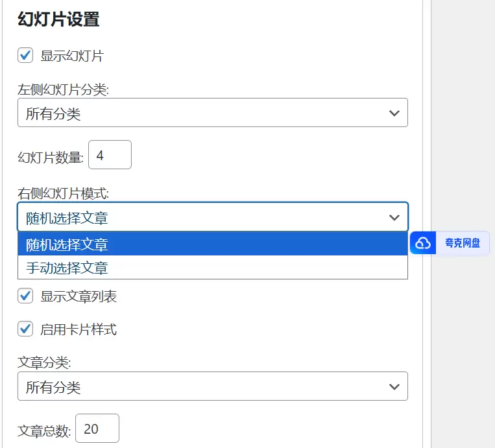
Task: Collapse the 右侧幻灯片模式 dropdown
Action: pos(212,217)
